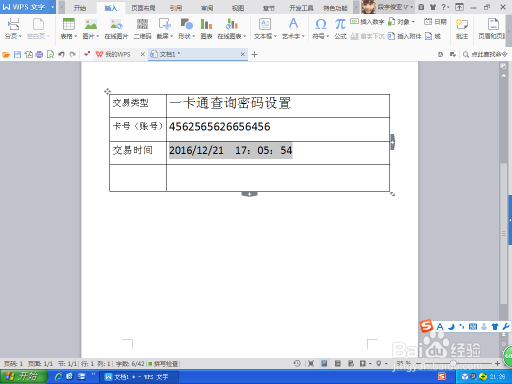Click the print icon in quick toolbar
The height and width of the screenshot is (384, 512).
tap(39, 54)
